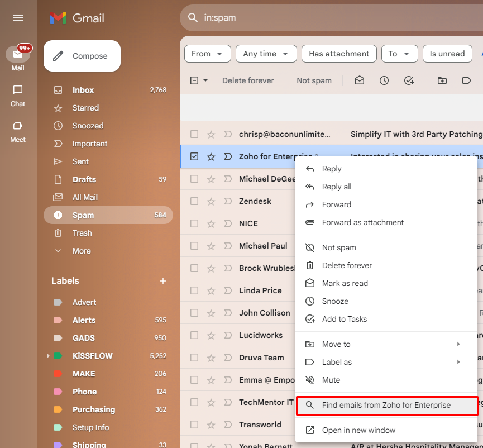Viewport: 483px width, 448px height.
Task: Click Delete forever in the toolbar
Action: 248,81
